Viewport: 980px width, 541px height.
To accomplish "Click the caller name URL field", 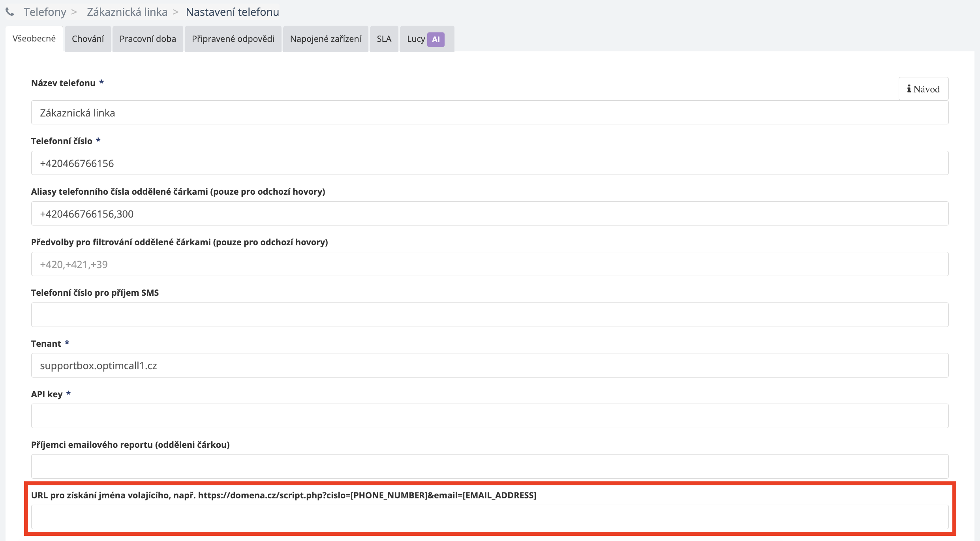I will click(x=490, y=517).
